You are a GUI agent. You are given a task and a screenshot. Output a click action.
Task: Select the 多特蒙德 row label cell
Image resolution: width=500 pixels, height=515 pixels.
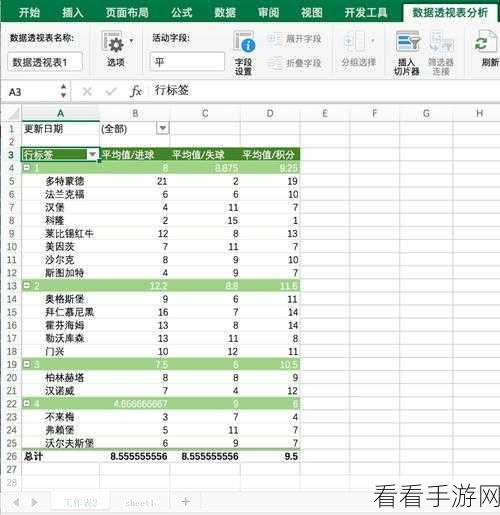60,181
